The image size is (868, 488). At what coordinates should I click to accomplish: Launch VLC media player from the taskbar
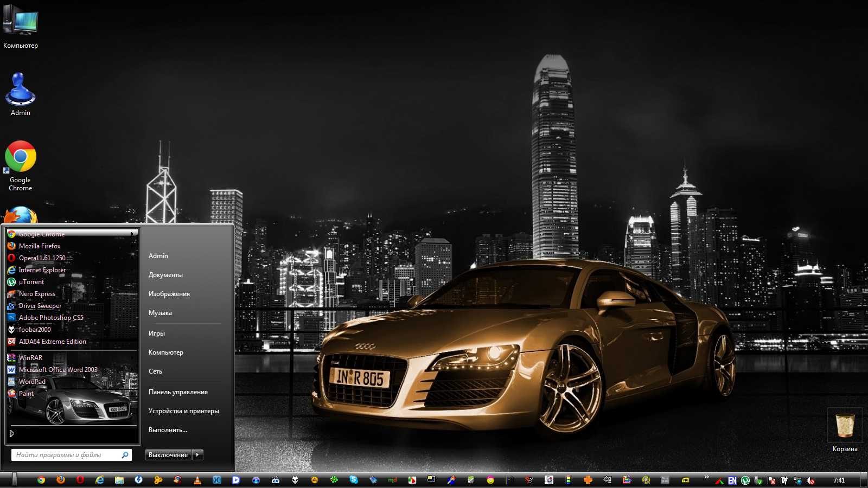click(197, 480)
